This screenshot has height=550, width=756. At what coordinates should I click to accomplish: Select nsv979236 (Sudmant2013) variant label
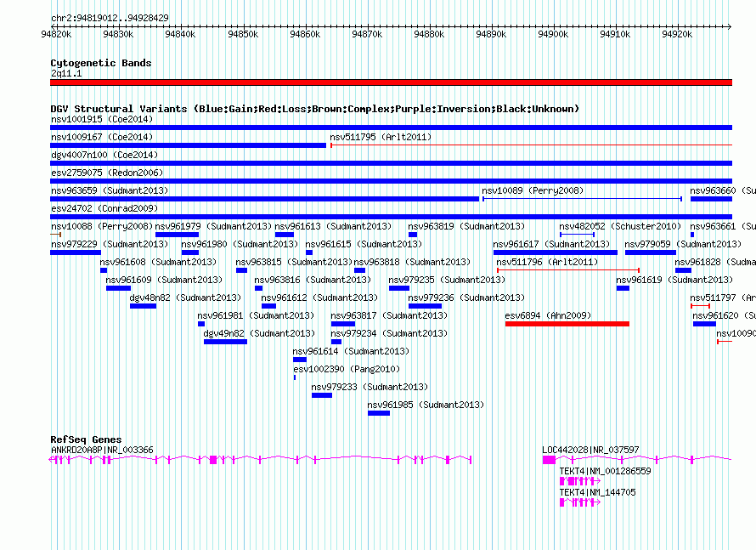point(466,298)
